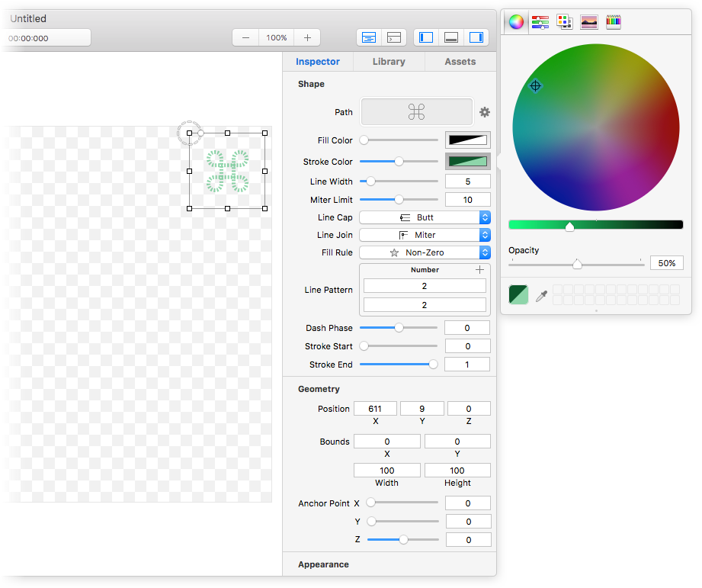Adjust the Stroke Color opacity slider
Screen dimensions: 702x588
(399, 161)
